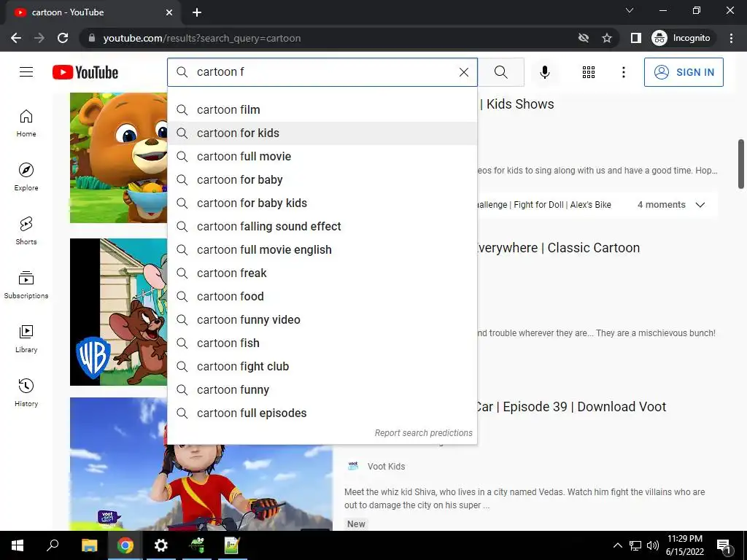Clear the search box with the X icon
Viewport: 747px width, 560px height.
463,72
